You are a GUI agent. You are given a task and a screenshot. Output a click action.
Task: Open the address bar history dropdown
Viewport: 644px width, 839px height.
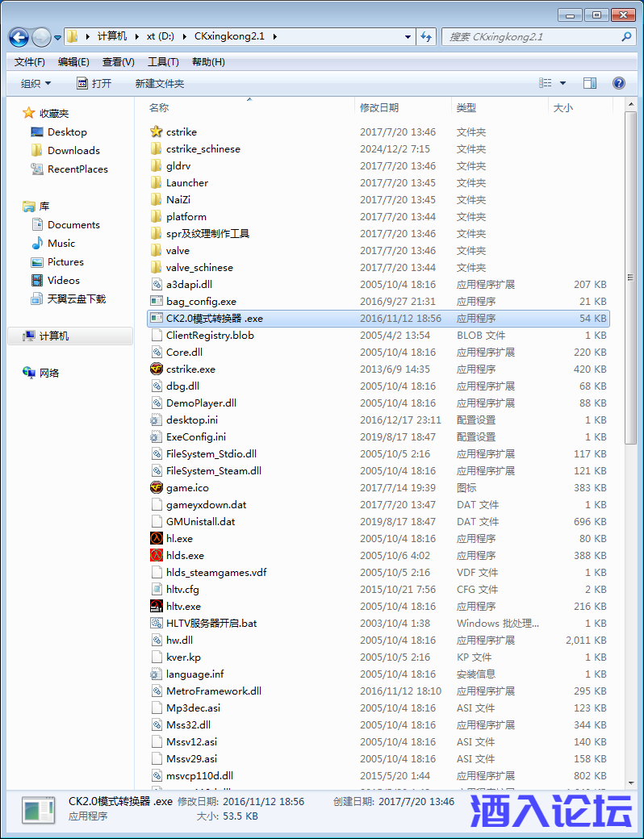(408, 36)
